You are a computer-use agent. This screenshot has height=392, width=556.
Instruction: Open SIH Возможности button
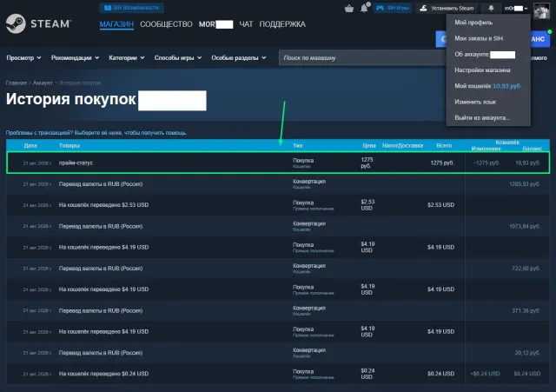coord(131,8)
